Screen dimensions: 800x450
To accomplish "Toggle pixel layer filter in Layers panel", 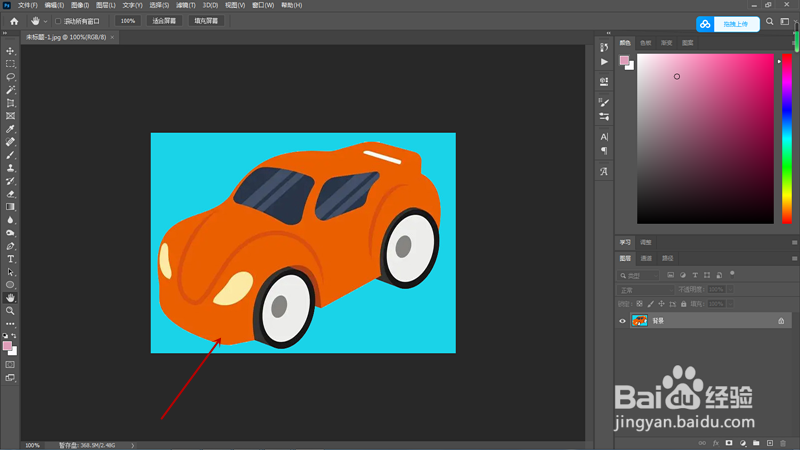I will (x=670, y=275).
